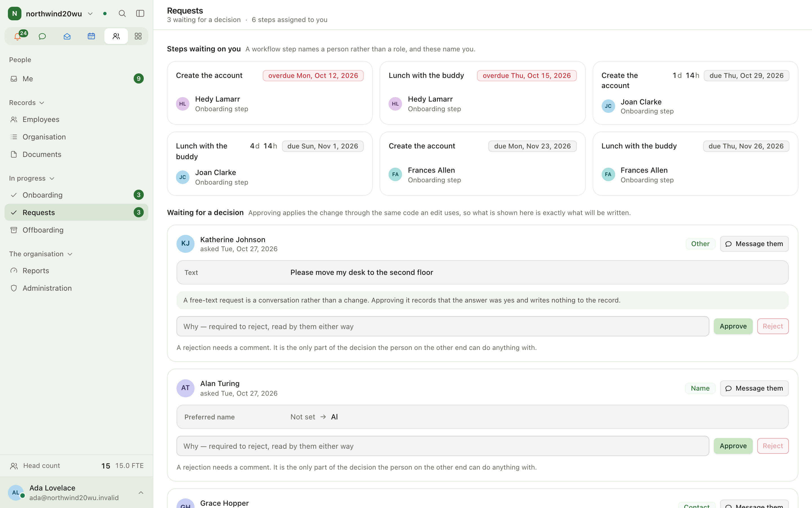Click the green N workspace logo
812x508 pixels.
click(14, 14)
